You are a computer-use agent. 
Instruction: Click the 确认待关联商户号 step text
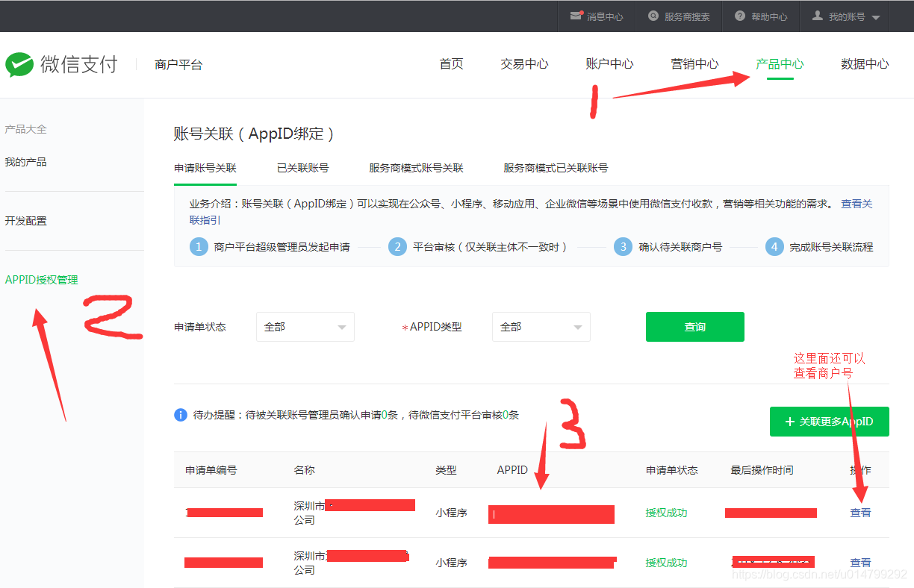point(680,247)
